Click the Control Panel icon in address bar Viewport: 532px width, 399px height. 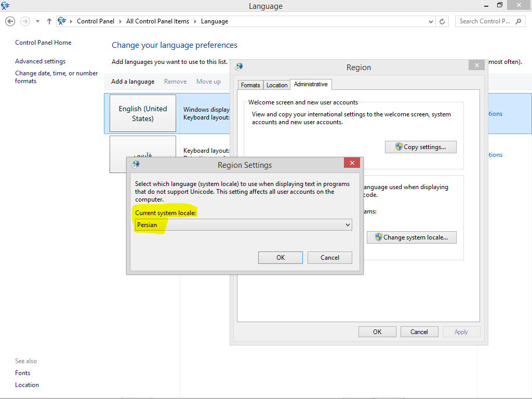(62, 21)
